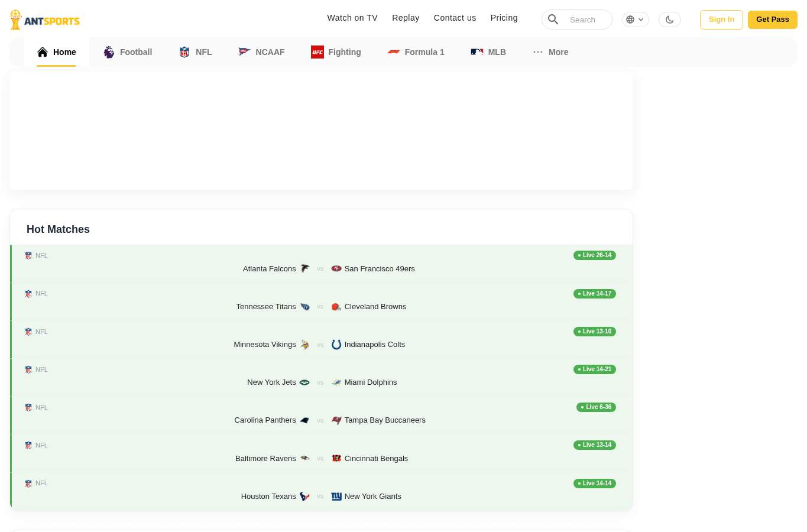Click the Live 14-14 score badge
Image resolution: width=807 pixels, height=532 pixels.
pyautogui.click(x=595, y=483)
